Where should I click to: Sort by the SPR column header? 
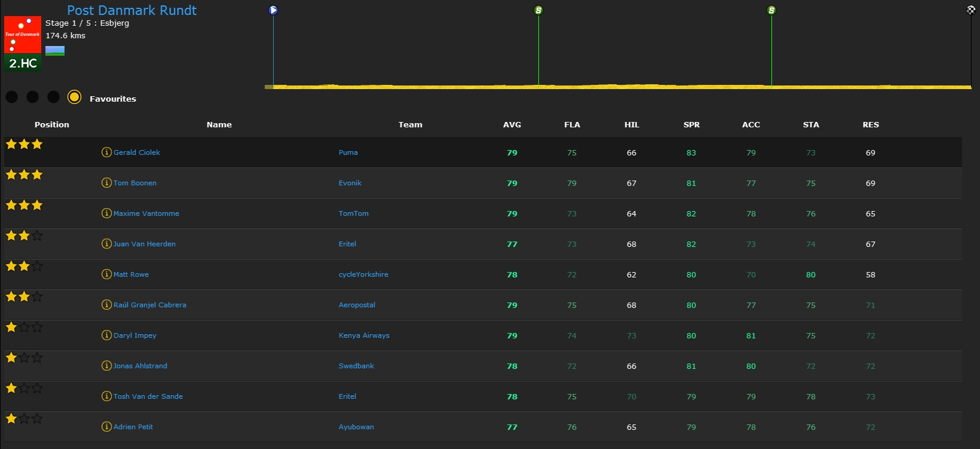click(691, 124)
